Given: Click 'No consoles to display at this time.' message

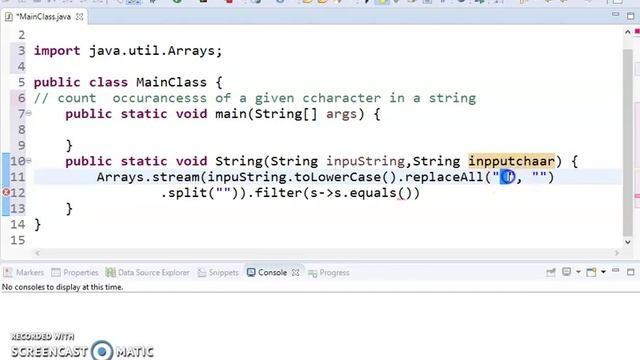Looking at the screenshot, I should 62,287.
